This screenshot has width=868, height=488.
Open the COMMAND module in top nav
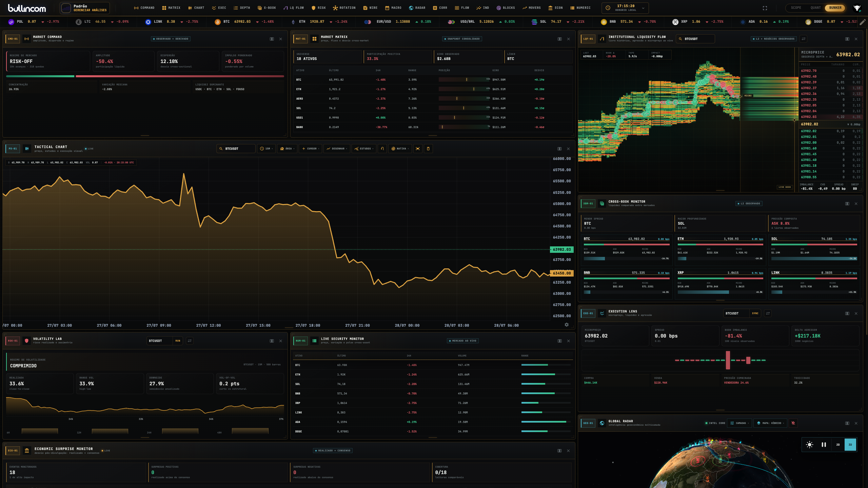click(x=144, y=8)
